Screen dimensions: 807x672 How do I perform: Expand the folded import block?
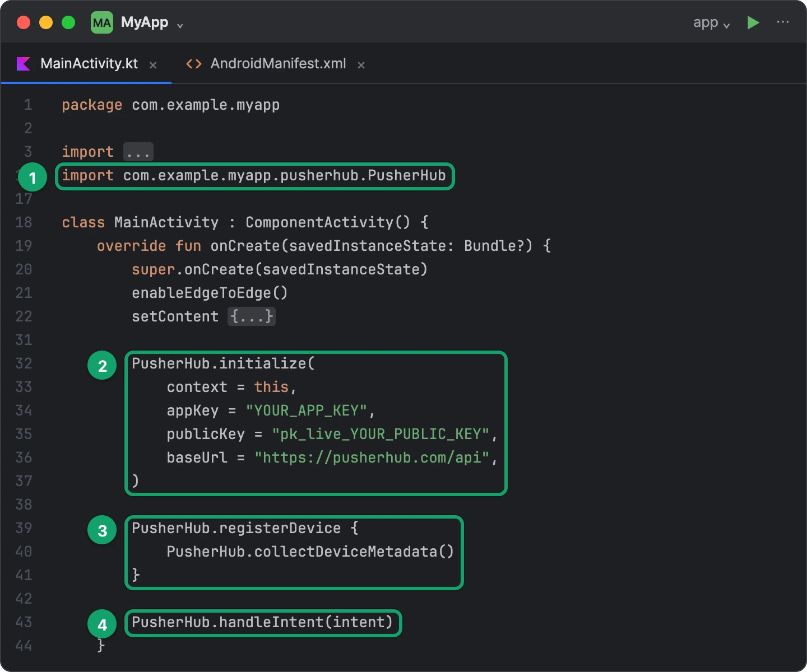coord(138,152)
